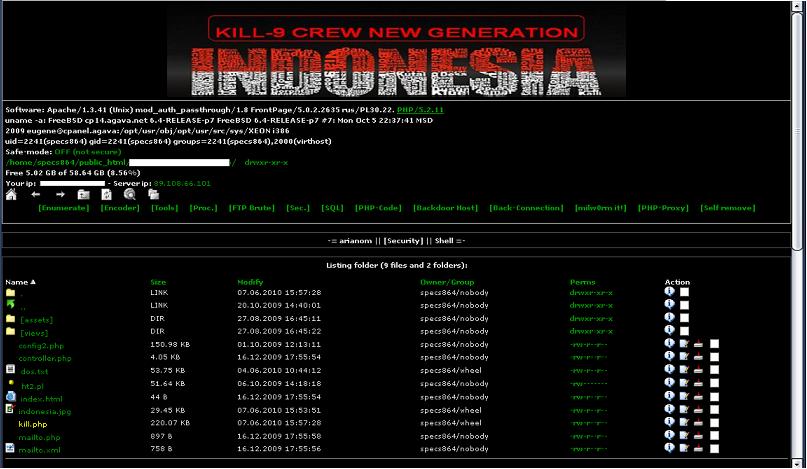Click the edit icon for mailto.php
Image resolution: width=807 pixels, height=469 pixels.
tap(684, 436)
